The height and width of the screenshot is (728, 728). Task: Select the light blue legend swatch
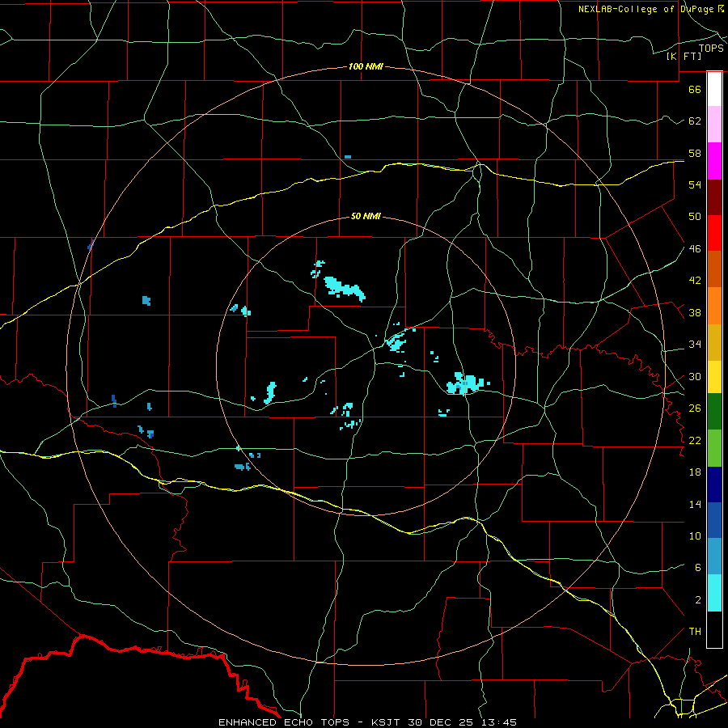(714, 557)
